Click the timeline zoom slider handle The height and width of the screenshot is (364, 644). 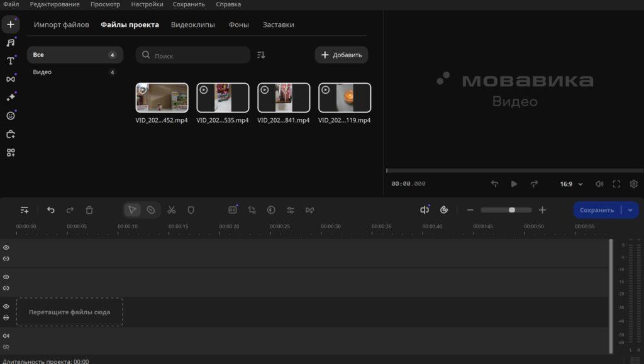coord(512,210)
